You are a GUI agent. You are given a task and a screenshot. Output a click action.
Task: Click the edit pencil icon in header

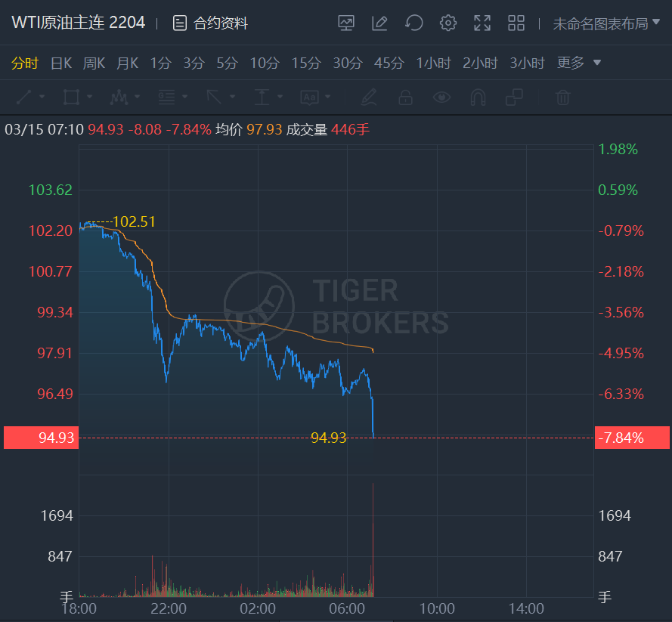pos(379,23)
